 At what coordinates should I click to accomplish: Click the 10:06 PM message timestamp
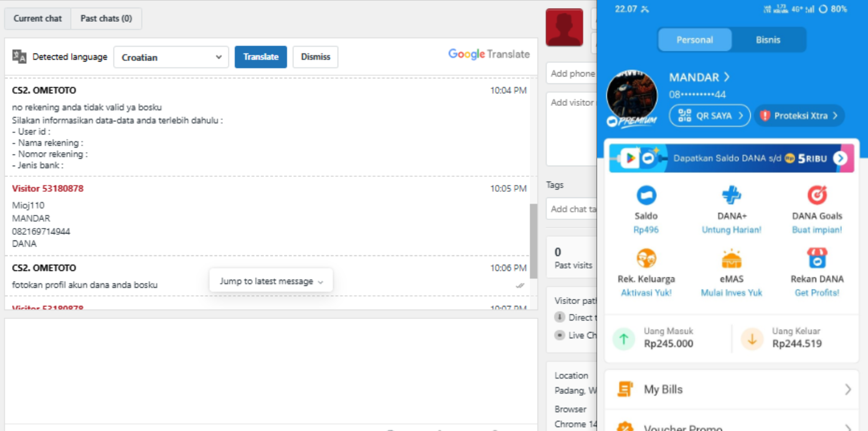tap(508, 268)
